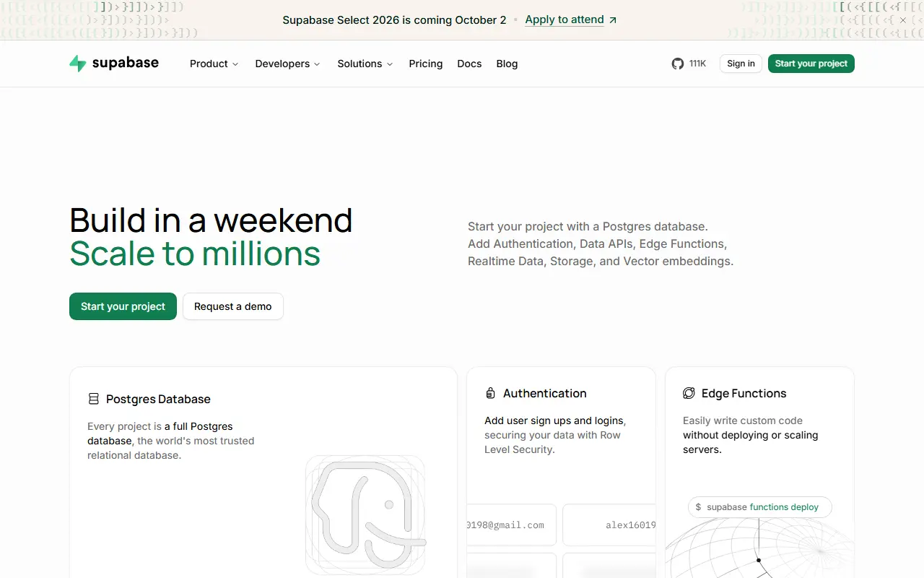This screenshot has height=578, width=924.
Task: Follow the Apply to attend link
Action: tap(565, 20)
